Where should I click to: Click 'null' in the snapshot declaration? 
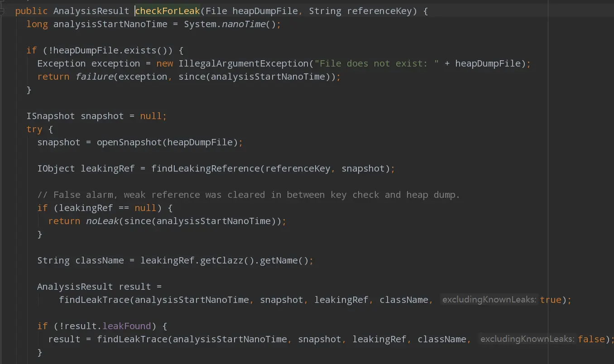(151, 116)
